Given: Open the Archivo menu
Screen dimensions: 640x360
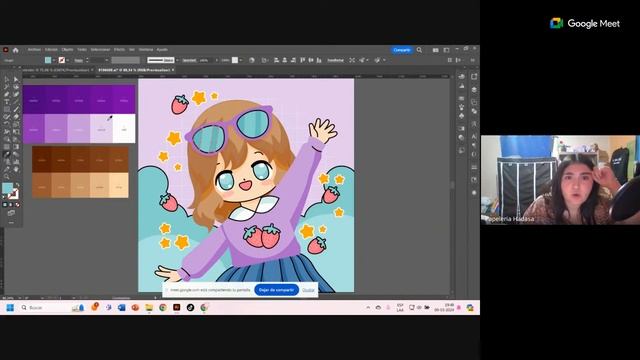Looking at the screenshot, I should (x=34, y=50).
